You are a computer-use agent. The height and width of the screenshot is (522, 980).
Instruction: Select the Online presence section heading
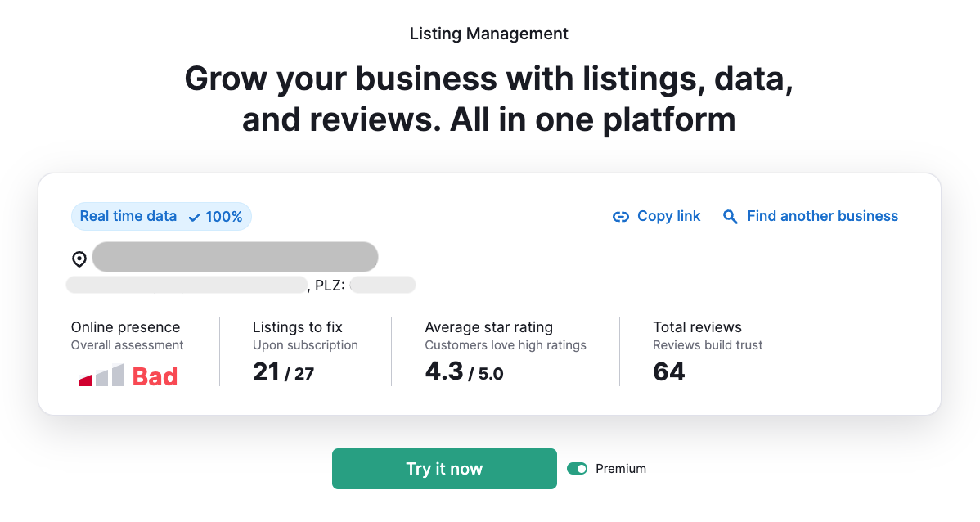[x=125, y=326]
